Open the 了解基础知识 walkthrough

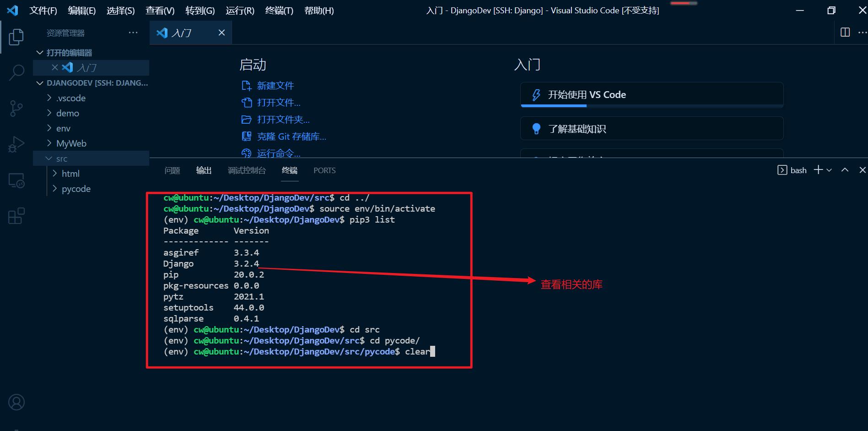coord(652,129)
